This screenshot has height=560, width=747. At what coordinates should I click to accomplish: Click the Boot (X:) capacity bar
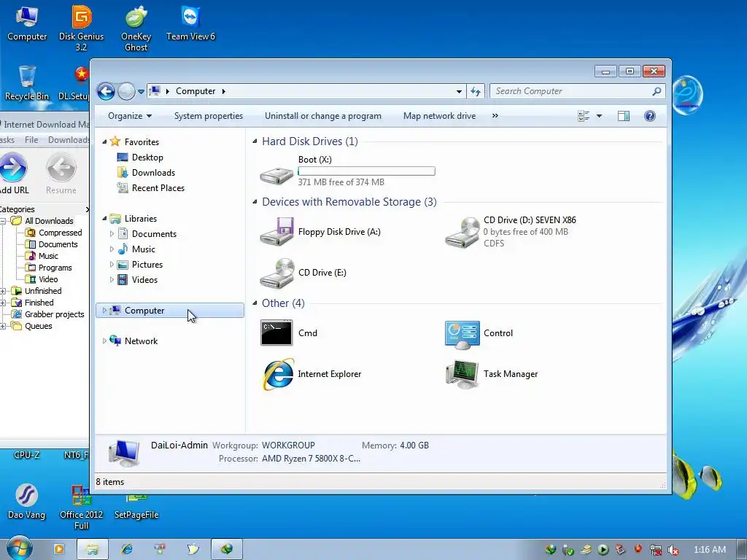click(366, 171)
